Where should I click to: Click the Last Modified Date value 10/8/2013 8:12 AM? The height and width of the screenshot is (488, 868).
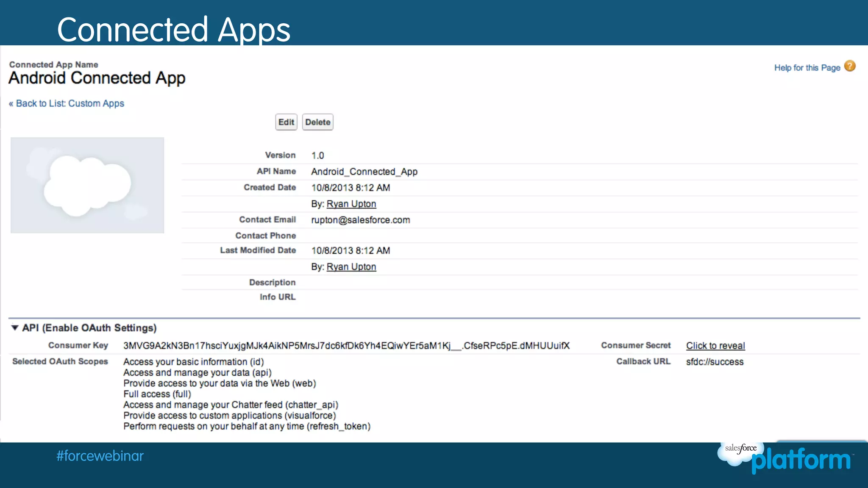point(351,250)
